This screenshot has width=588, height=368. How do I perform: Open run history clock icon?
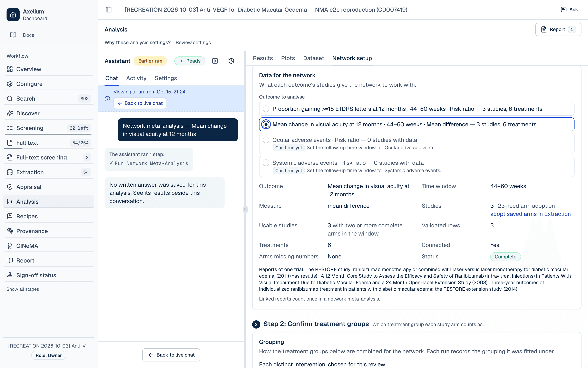[231, 61]
